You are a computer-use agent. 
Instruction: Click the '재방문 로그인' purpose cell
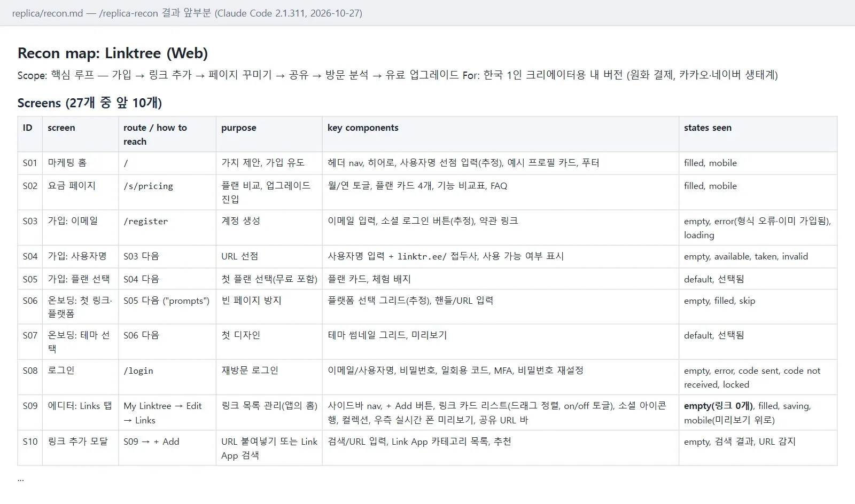pyautogui.click(x=269, y=377)
